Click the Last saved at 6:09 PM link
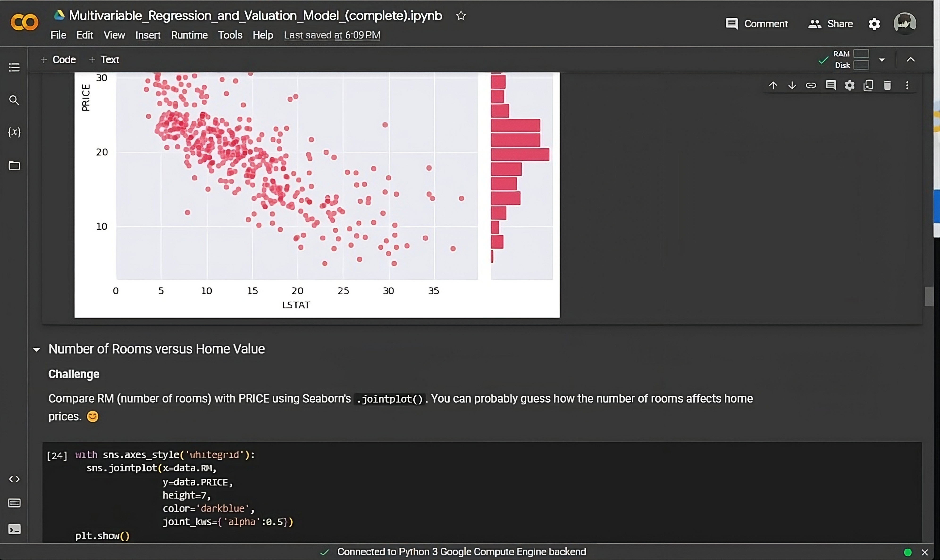Screen dimensions: 940x560 pyautogui.click(x=332, y=35)
